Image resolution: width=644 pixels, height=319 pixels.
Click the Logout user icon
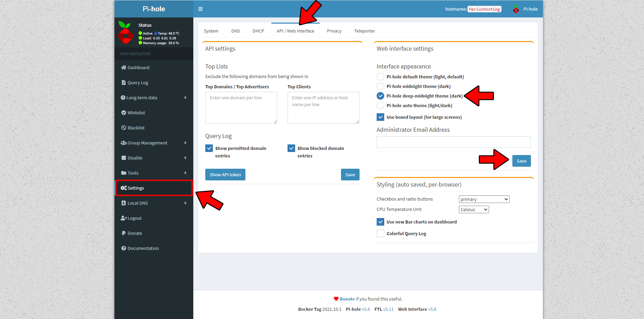click(x=124, y=218)
